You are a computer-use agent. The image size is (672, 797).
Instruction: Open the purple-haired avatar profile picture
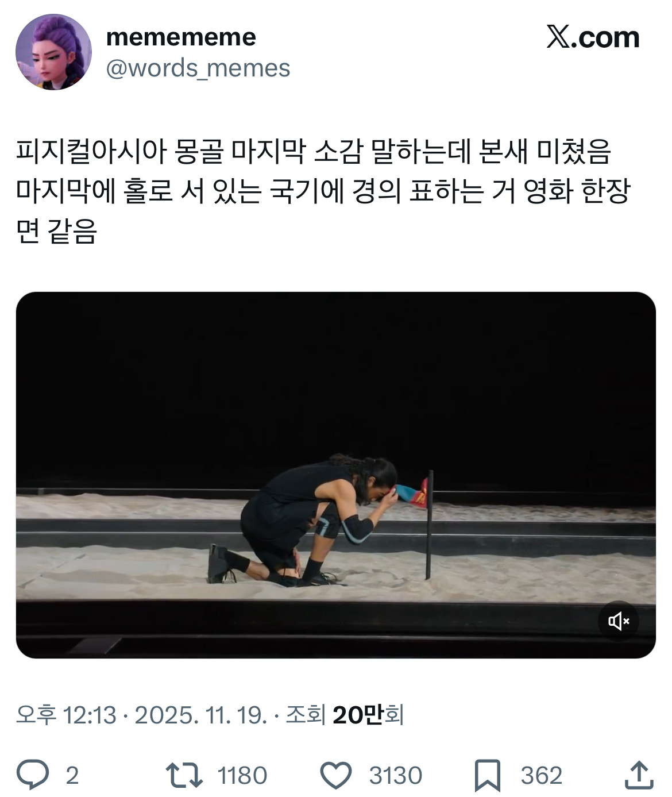(x=53, y=52)
